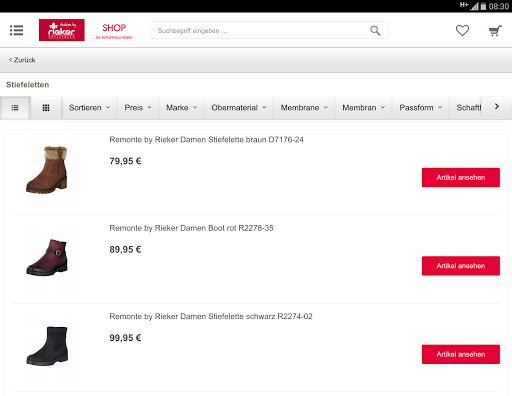
Task: Open the Passform filter
Action: [x=421, y=108]
